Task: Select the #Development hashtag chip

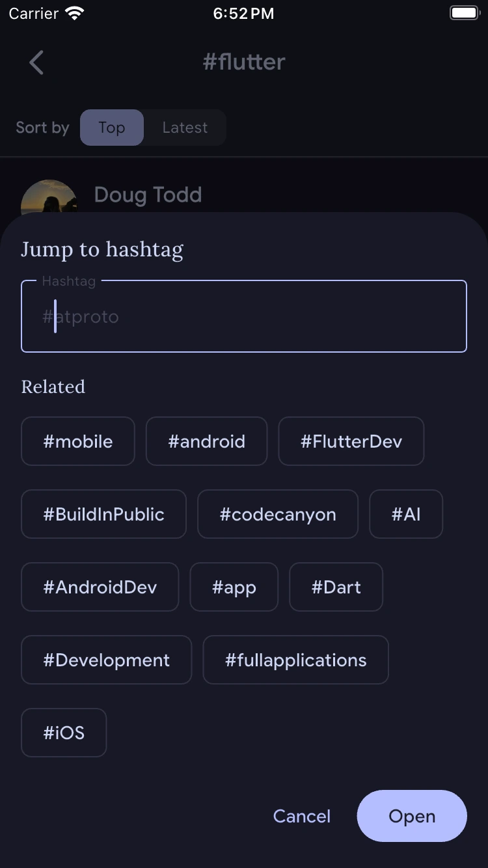Action: [x=107, y=660]
